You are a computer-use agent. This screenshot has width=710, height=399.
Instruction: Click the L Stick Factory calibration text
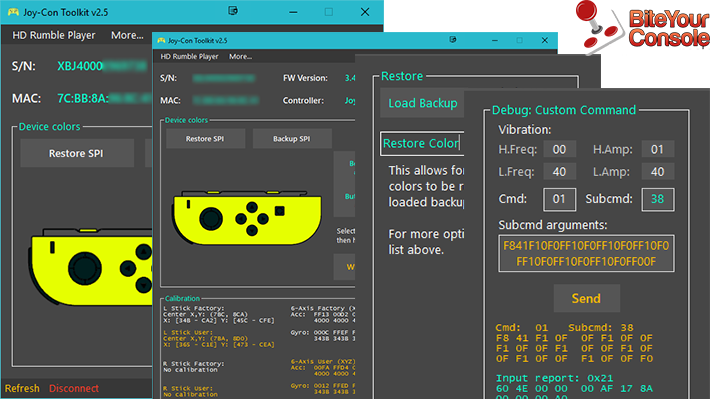[x=219, y=314]
